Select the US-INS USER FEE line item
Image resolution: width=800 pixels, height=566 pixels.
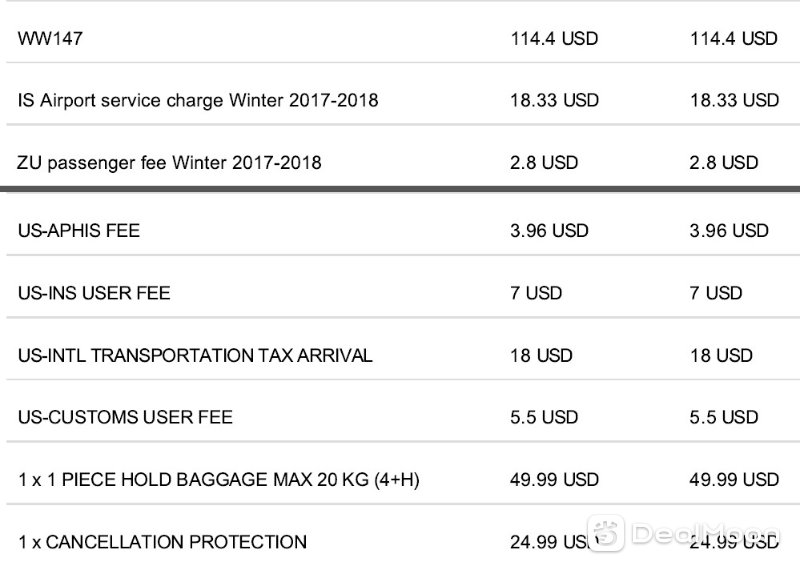[94, 293]
